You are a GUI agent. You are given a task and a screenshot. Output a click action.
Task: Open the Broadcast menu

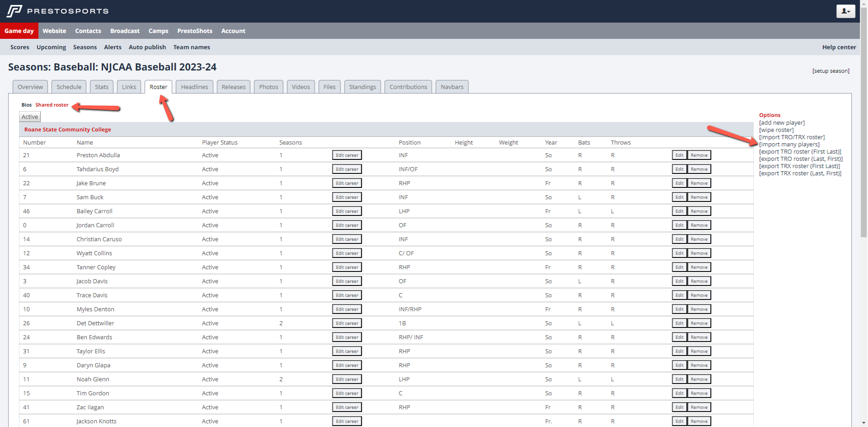tap(125, 31)
